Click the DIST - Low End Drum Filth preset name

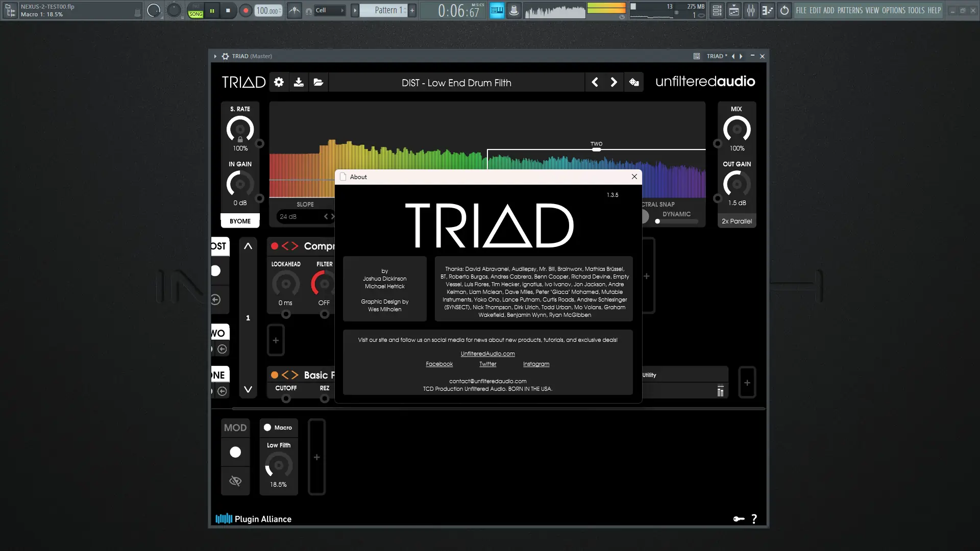pyautogui.click(x=456, y=82)
